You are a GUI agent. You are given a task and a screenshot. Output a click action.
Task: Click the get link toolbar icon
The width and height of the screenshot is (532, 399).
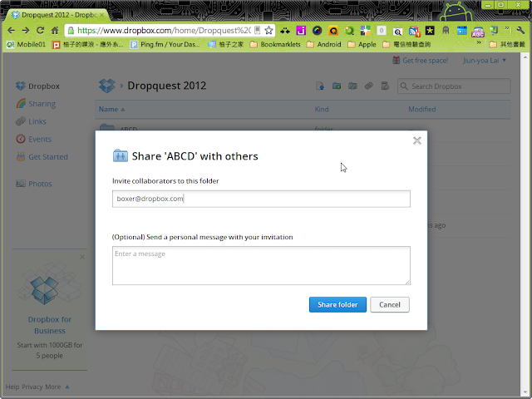[369, 86]
